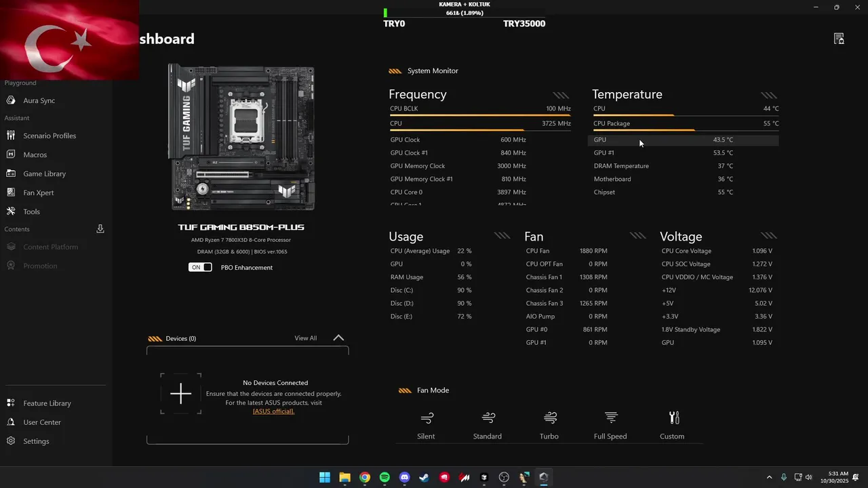The image size is (868, 488).
Task: Select the Turbo fan mode
Action: [549, 426]
